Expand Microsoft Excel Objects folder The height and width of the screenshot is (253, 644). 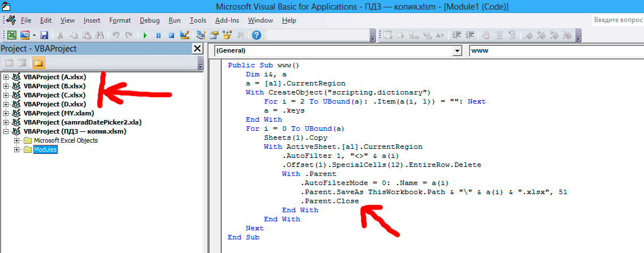click(17, 140)
